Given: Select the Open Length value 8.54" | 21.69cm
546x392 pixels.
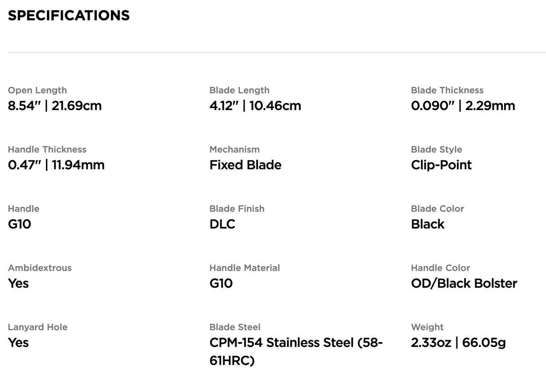Looking at the screenshot, I should [x=55, y=106].
